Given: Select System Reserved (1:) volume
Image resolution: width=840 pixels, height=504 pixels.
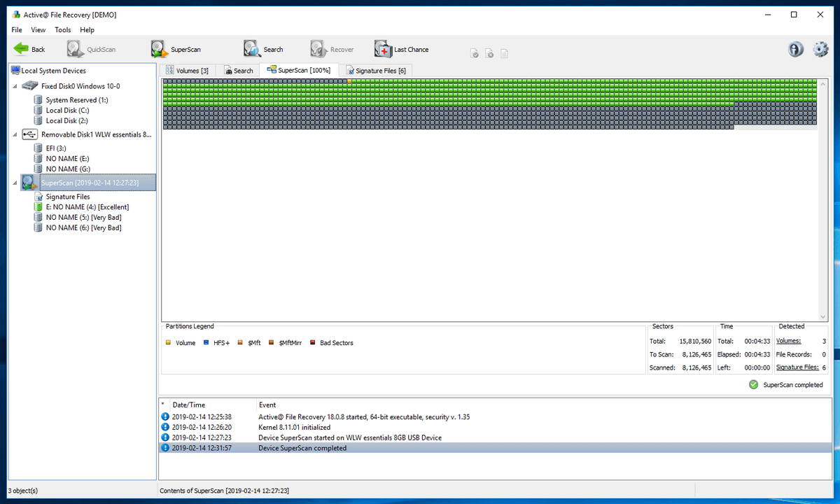Looking at the screenshot, I should click(76, 100).
